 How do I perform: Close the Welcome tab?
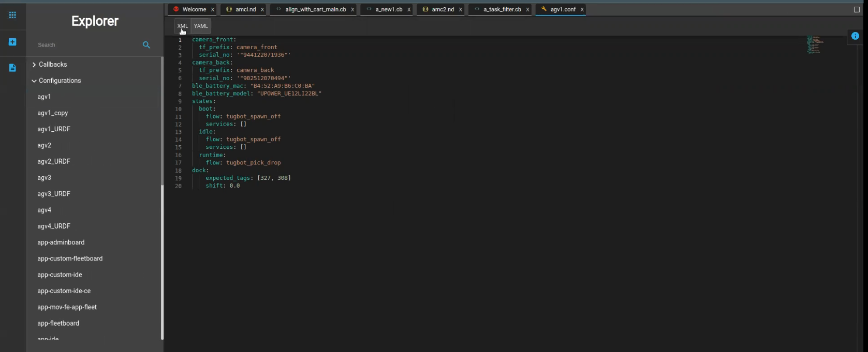pos(212,10)
